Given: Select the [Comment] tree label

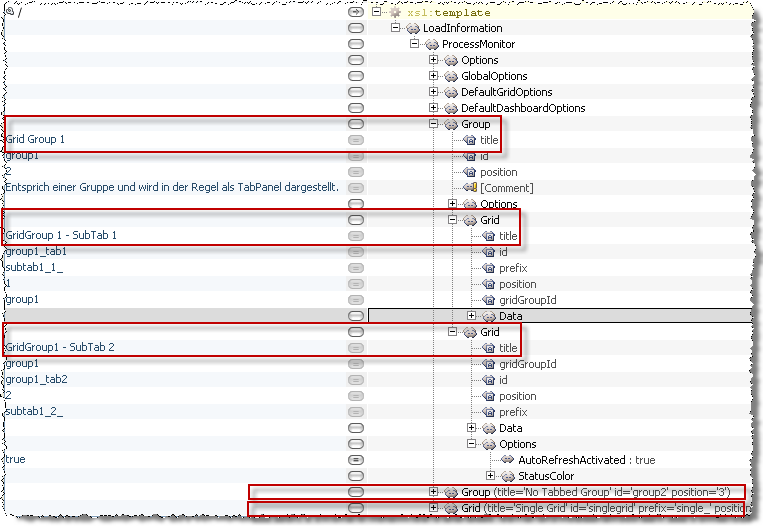Looking at the screenshot, I should pos(507,188).
